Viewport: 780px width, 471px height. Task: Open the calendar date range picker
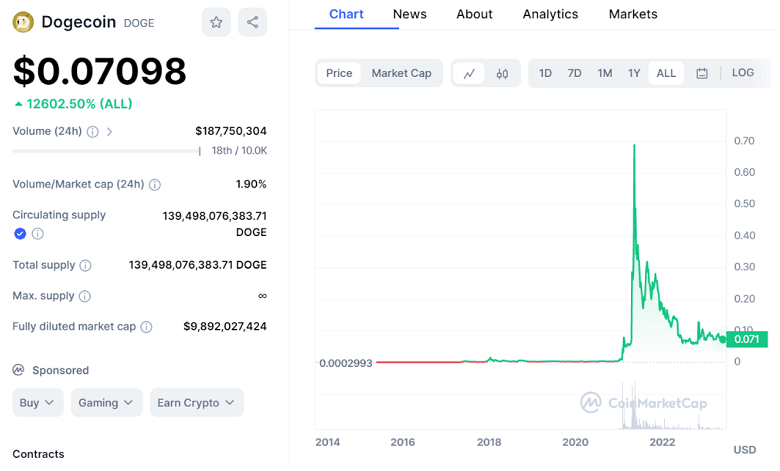(x=702, y=73)
